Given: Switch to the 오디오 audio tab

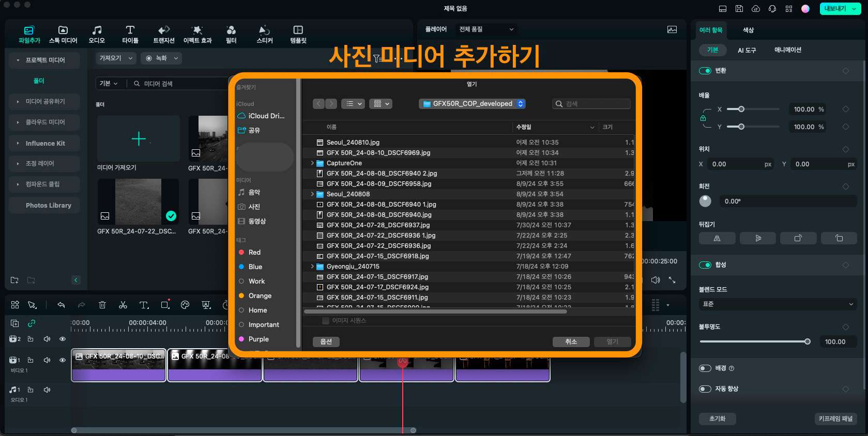Looking at the screenshot, I should 97,35.
